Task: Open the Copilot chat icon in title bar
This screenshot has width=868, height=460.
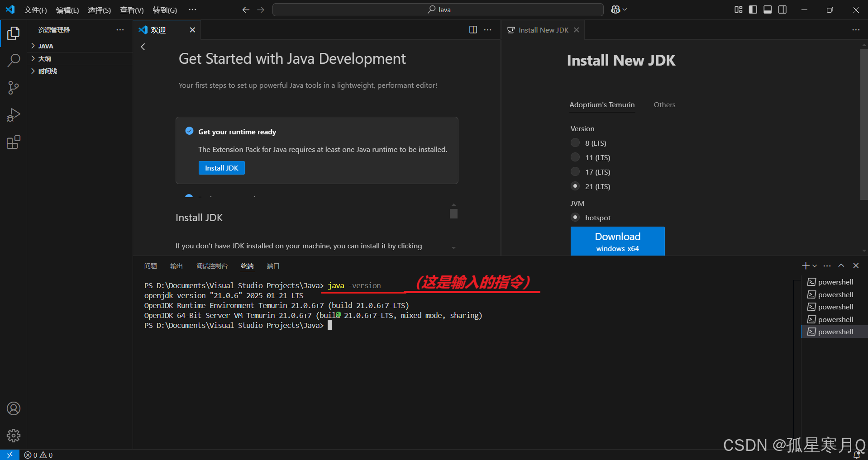Action: [x=615, y=9]
